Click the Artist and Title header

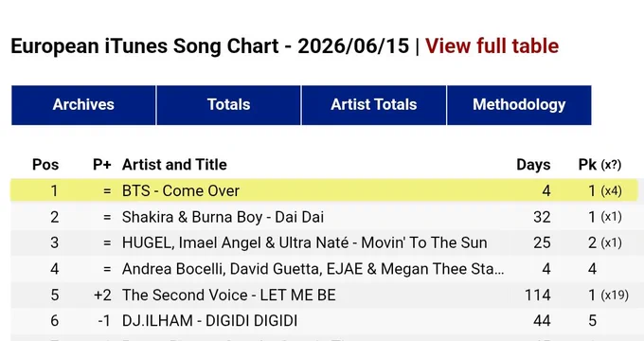tap(174, 165)
